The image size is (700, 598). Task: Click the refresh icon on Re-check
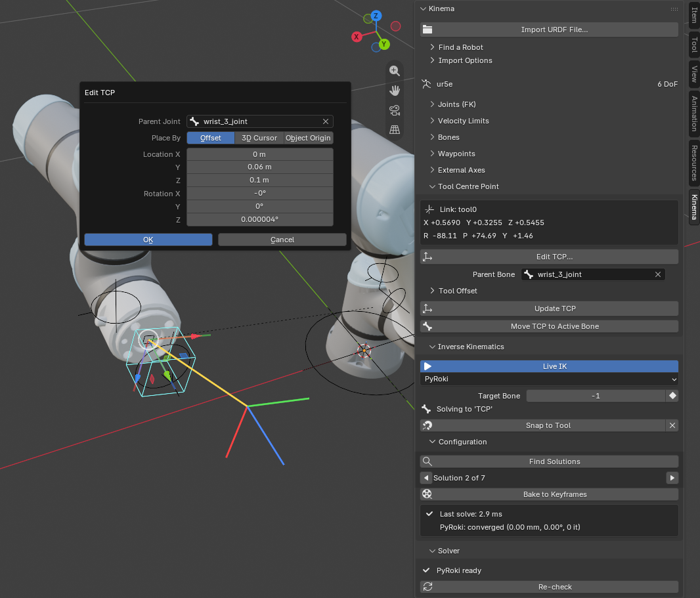(427, 587)
